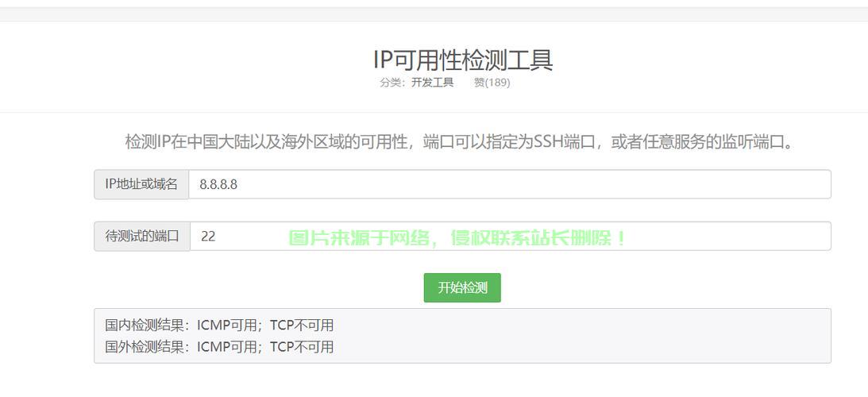Click the green watermark text 图片来源于网络
The height and width of the screenshot is (397, 868).
(x=359, y=238)
